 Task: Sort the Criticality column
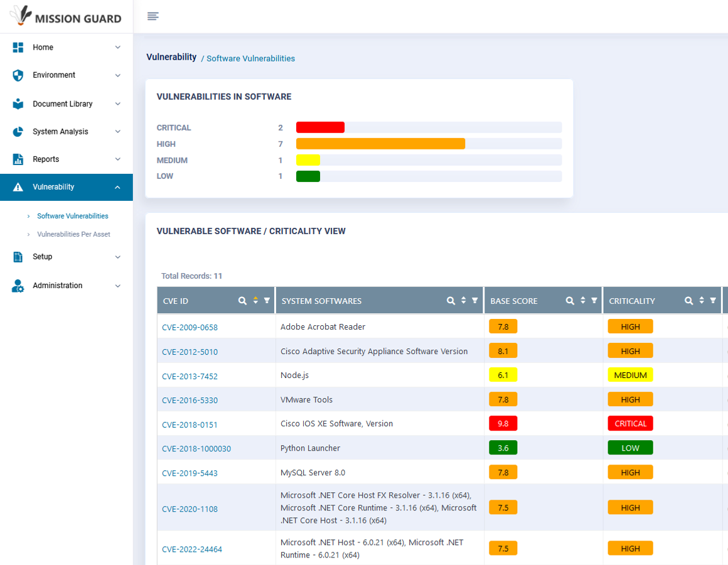click(x=702, y=300)
